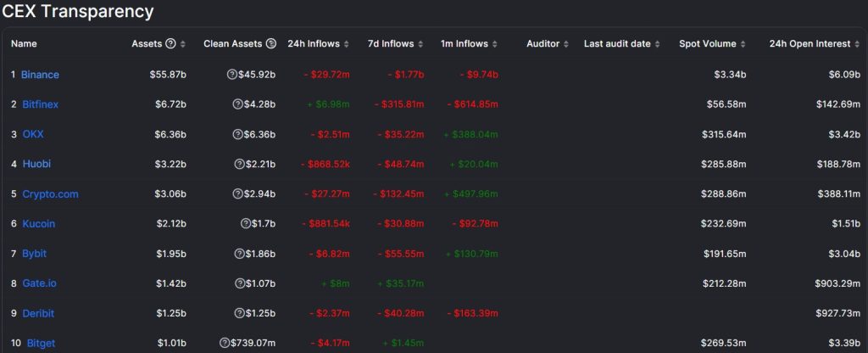
Task: Open the OKX exchange link
Action: pos(33,134)
